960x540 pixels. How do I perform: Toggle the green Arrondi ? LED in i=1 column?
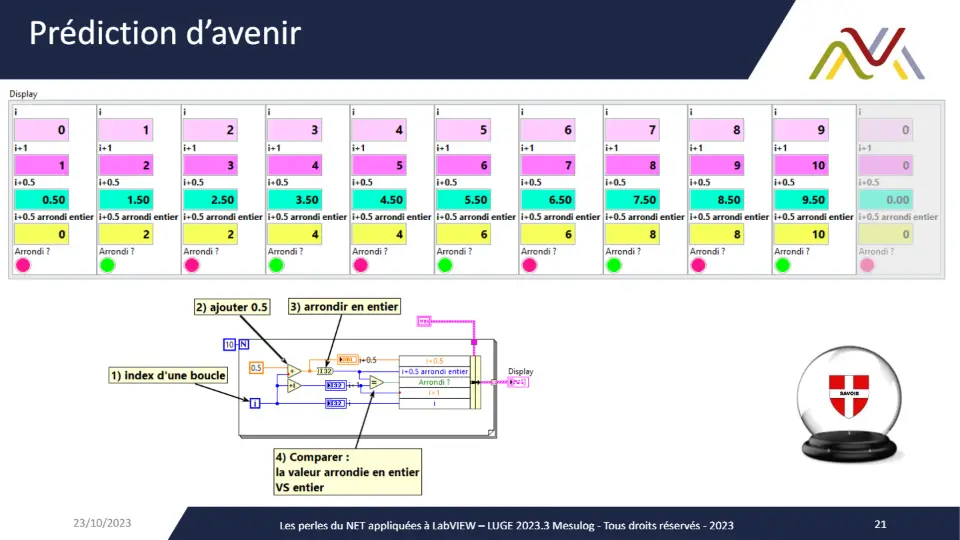point(107,265)
